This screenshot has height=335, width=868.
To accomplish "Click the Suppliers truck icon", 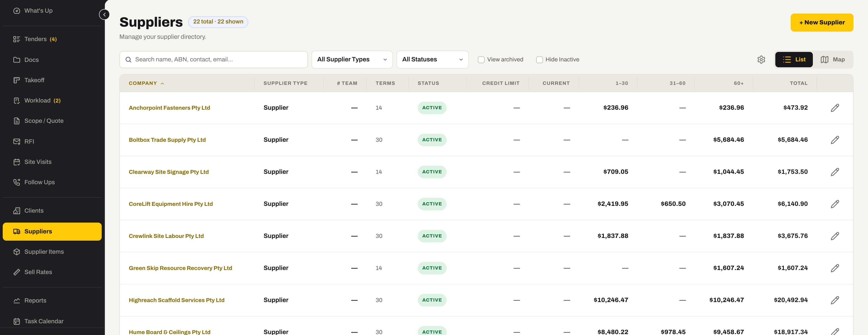I will pos(17,231).
